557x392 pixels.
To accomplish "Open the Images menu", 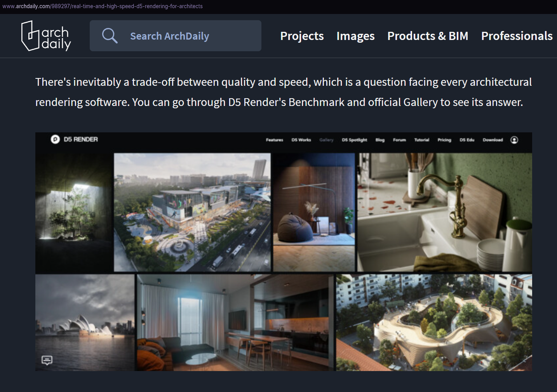I will point(355,36).
